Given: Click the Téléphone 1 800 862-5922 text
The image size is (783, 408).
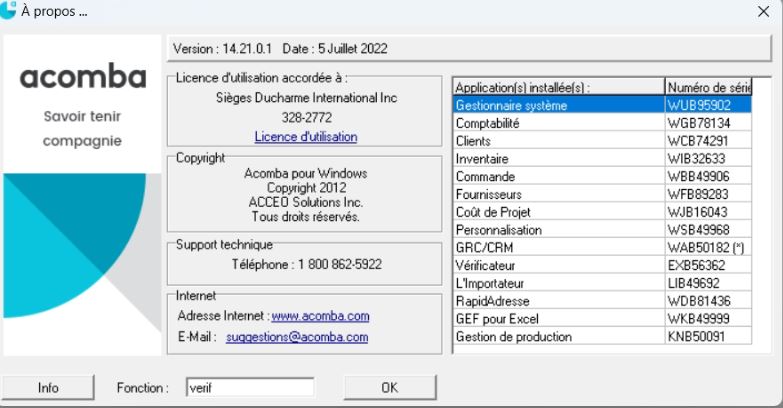Looking at the screenshot, I should 307,264.
